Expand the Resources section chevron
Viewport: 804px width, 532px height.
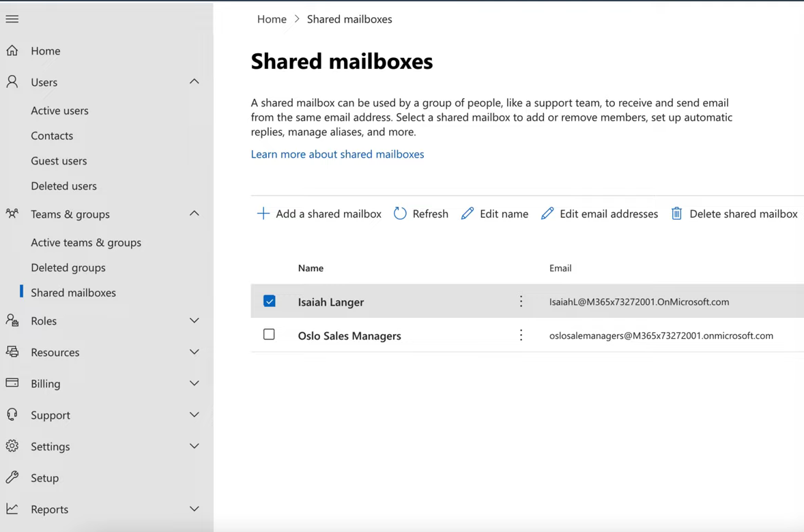click(x=195, y=351)
